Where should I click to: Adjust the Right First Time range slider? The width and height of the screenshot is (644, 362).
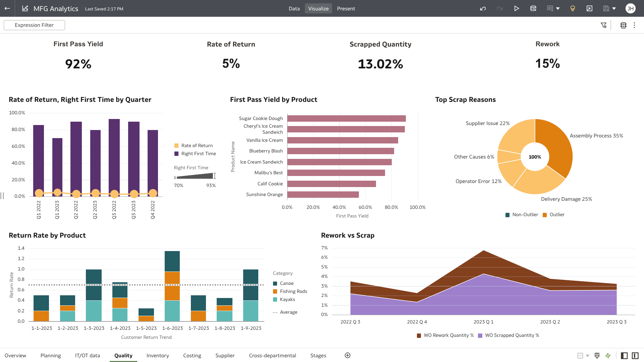tap(195, 176)
